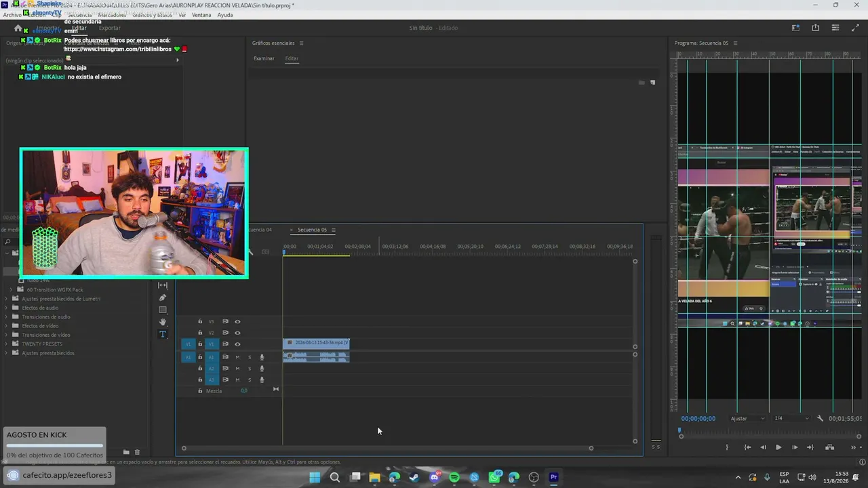Expand the 60 Transition WGFX Pack folder
This screenshot has width=868, height=488.
click(12, 289)
